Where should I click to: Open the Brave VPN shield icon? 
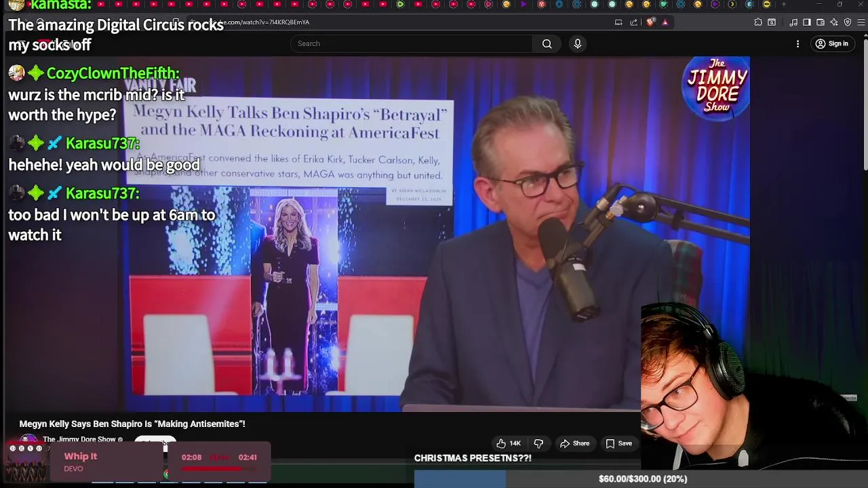click(x=848, y=22)
